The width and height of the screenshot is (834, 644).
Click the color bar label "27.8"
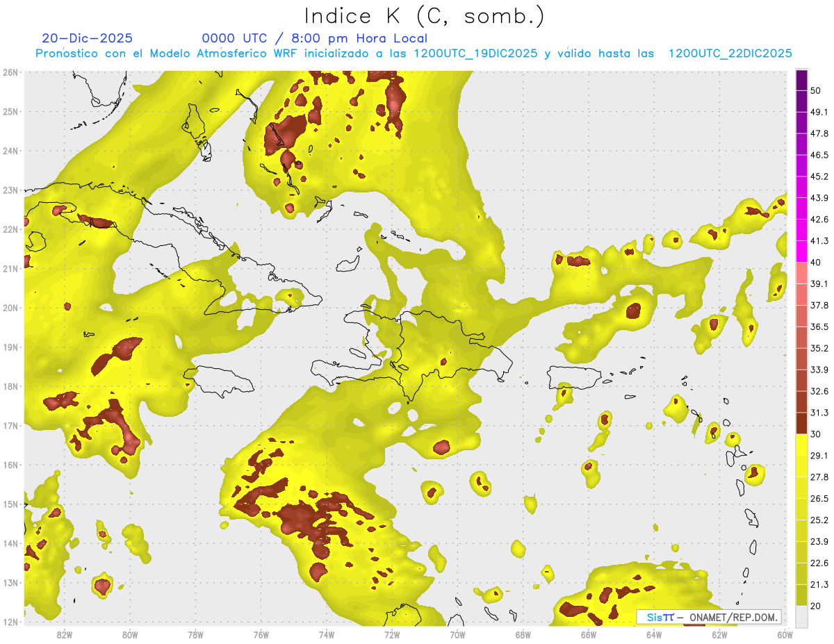(819, 477)
